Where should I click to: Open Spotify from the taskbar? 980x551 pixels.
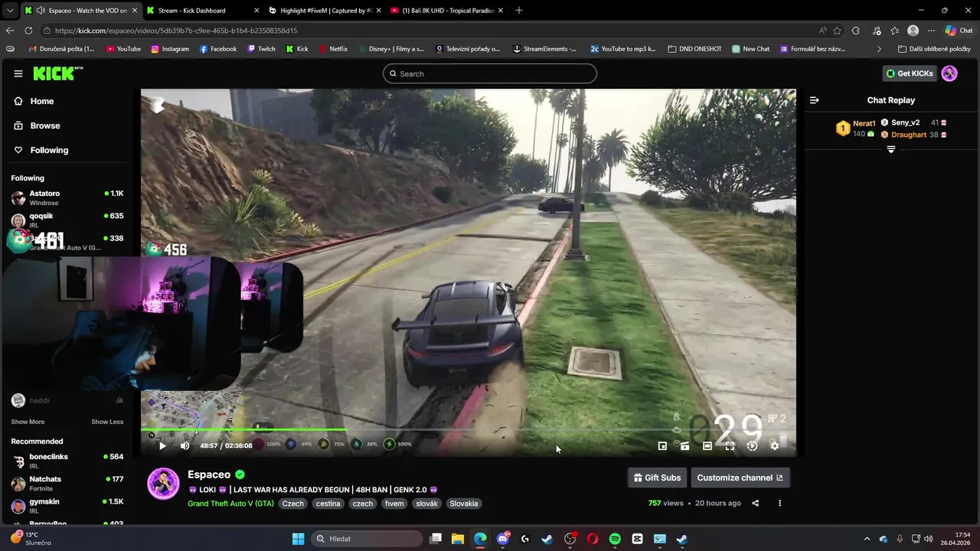click(615, 539)
